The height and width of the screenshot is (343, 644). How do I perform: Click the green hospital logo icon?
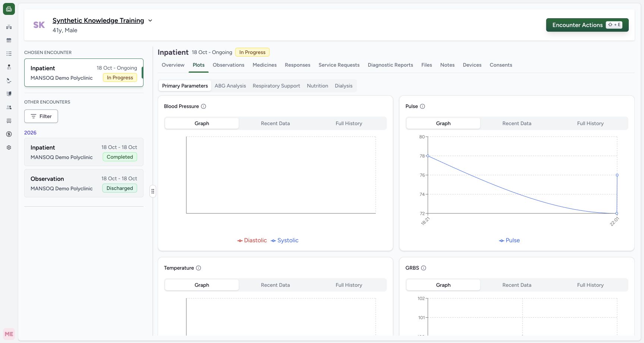[9, 9]
